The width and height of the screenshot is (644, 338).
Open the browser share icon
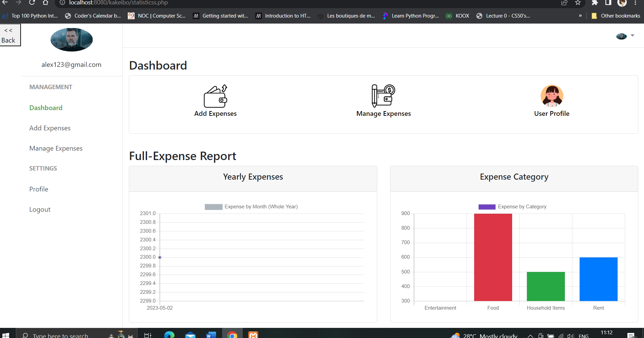click(564, 3)
